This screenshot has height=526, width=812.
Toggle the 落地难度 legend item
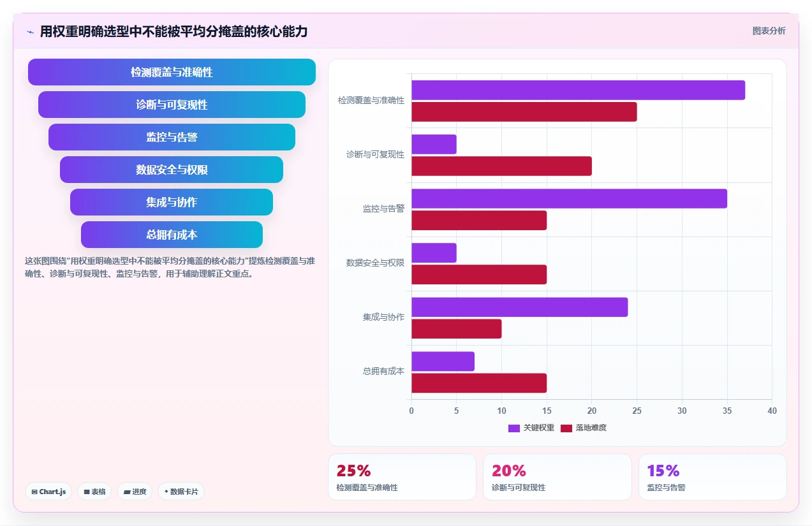(584, 428)
